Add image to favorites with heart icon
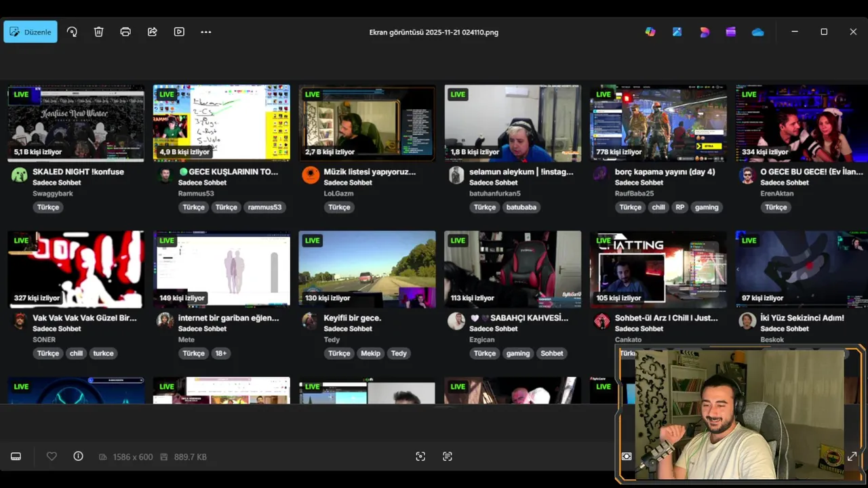This screenshot has width=868, height=488. pos(52,457)
